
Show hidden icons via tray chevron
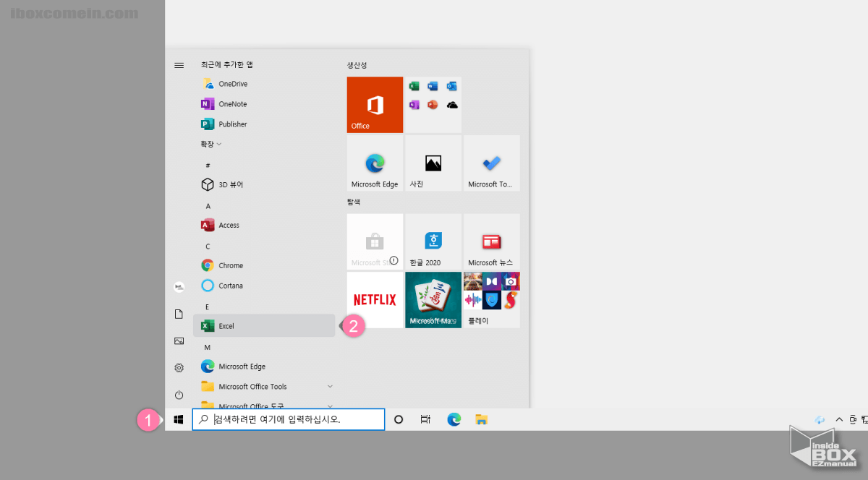(x=839, y=419)
